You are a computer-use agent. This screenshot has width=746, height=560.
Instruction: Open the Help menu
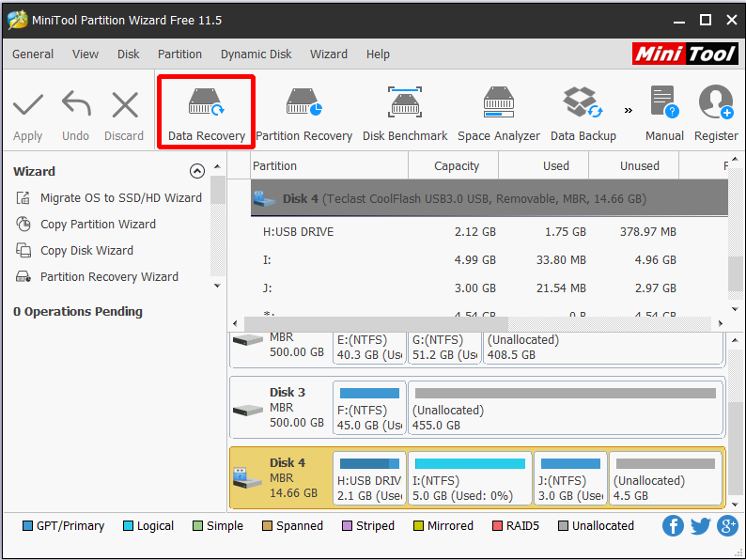click(x=378, y=54)
